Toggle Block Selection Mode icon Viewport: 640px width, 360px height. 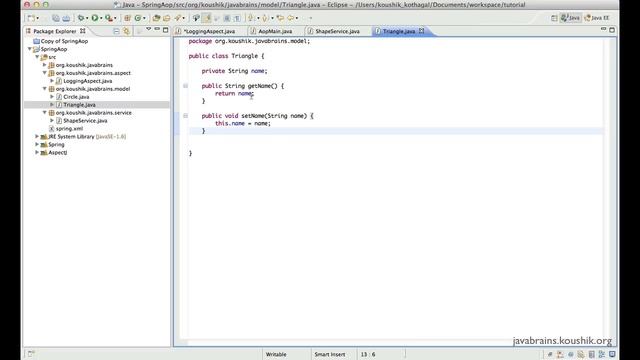tap(227, 18)
